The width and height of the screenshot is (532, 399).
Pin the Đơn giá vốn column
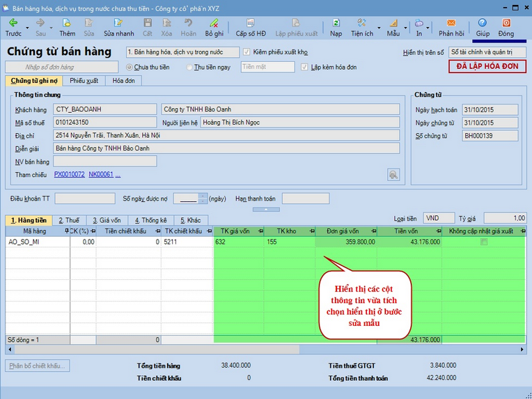click(x=373, y=231)
